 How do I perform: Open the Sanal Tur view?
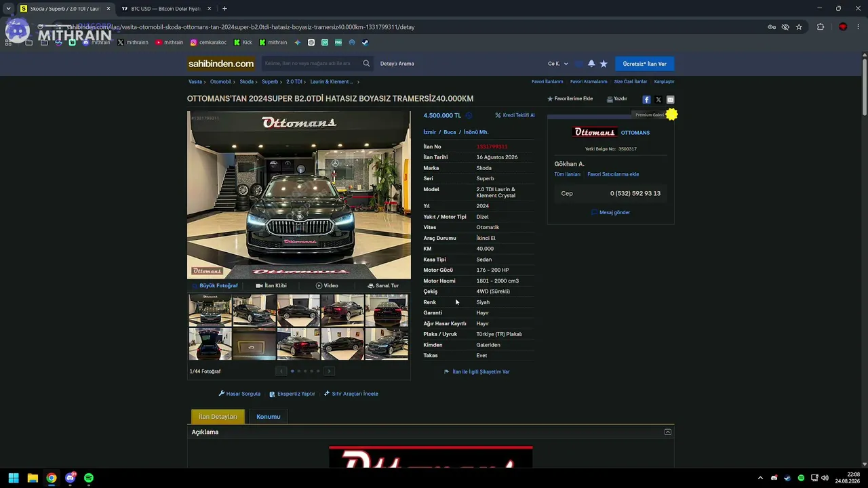(x=383, y=285)
